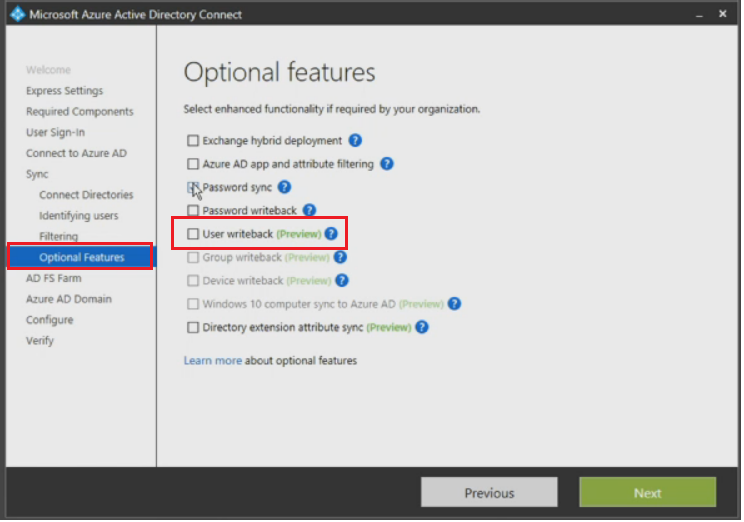Screen dimensions: 744x522
Task: Open help icon beside Device writeback
Action: tap(342, 280)
